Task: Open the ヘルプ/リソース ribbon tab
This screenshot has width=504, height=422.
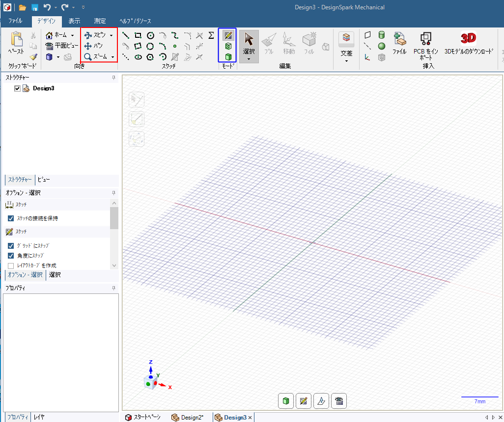Action: coord(135,21)
